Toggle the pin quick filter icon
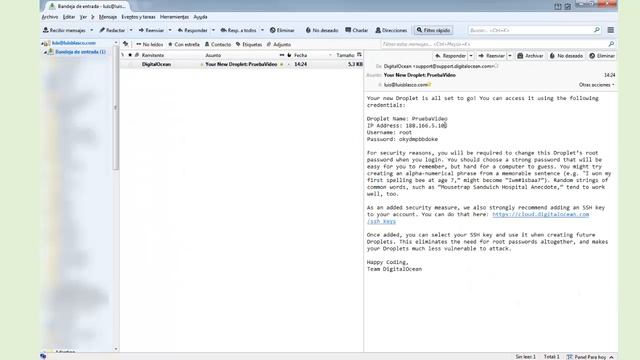This screenshot has width=640, height=360. pyautogui.click(x=126, y=44)
